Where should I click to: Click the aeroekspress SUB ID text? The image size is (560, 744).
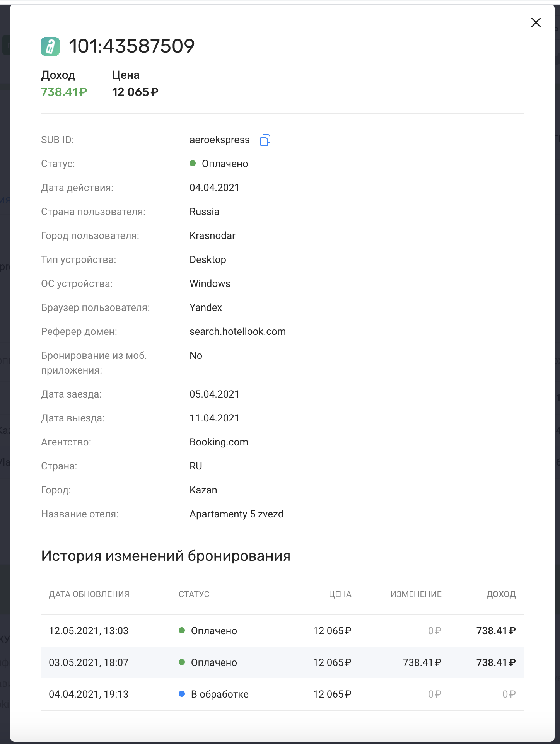point(219,140)
